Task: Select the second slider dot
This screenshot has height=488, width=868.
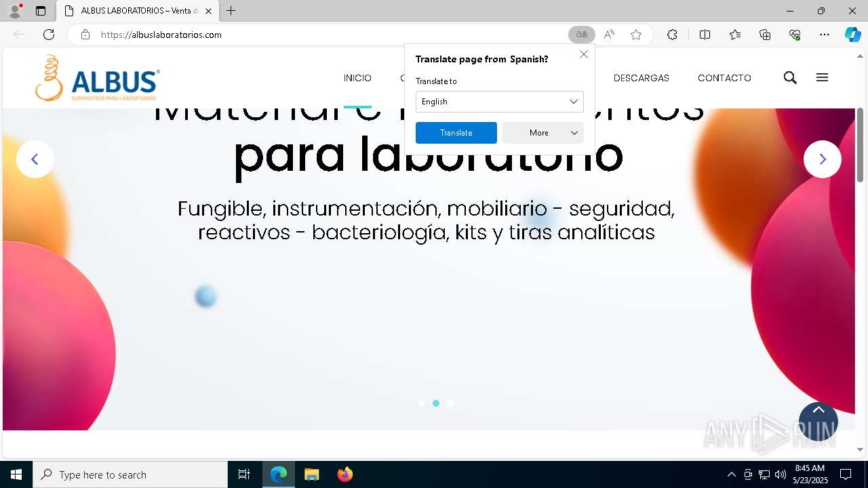Action: [x=436, y=403]
